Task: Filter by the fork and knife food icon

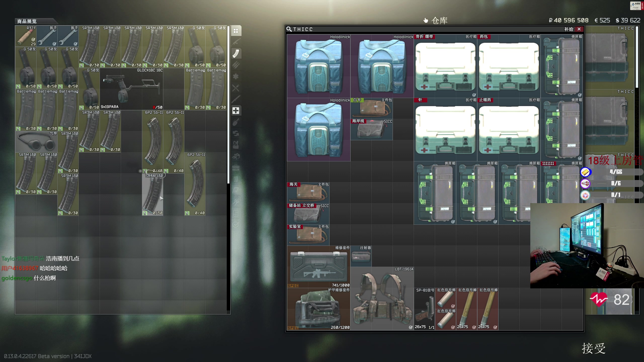Action: (236, 88)
